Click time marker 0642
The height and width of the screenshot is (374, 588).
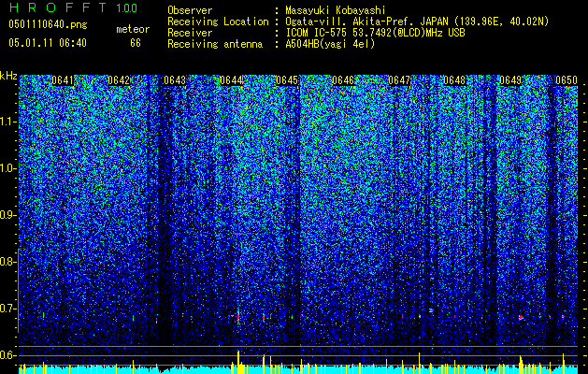pyautogui.click(x=119, y=80)
